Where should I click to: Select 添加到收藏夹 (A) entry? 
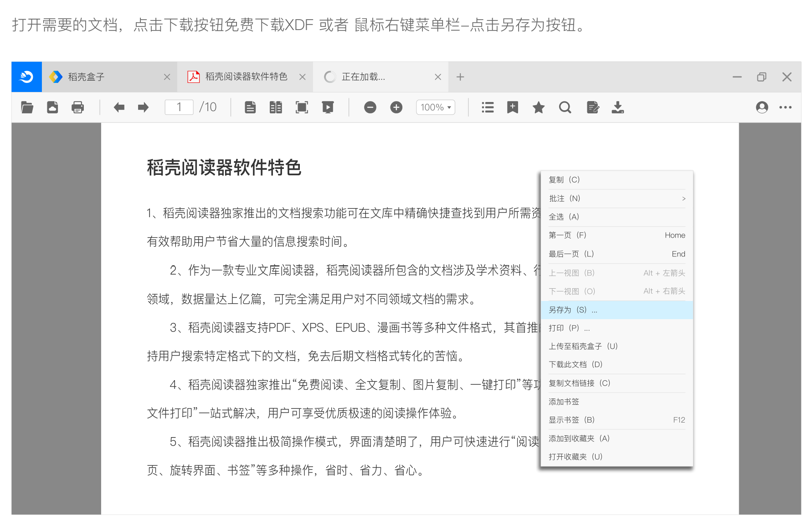[617, 438]
